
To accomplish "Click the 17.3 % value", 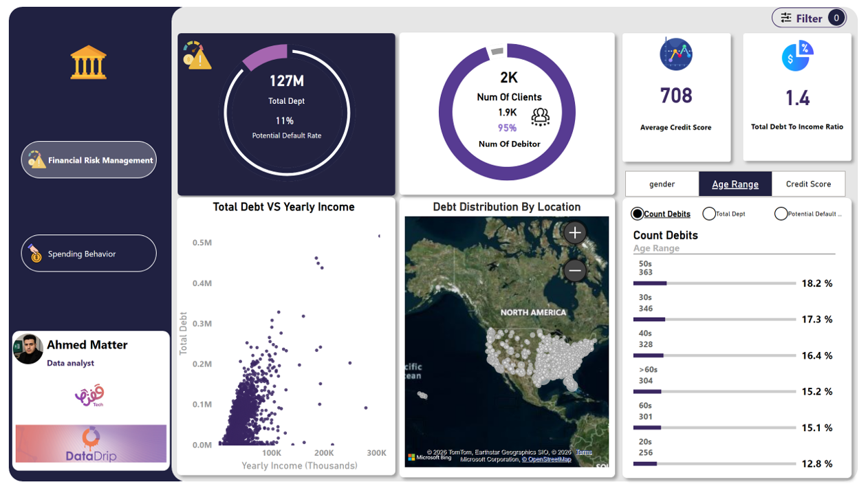I will (x=817, y=319).
